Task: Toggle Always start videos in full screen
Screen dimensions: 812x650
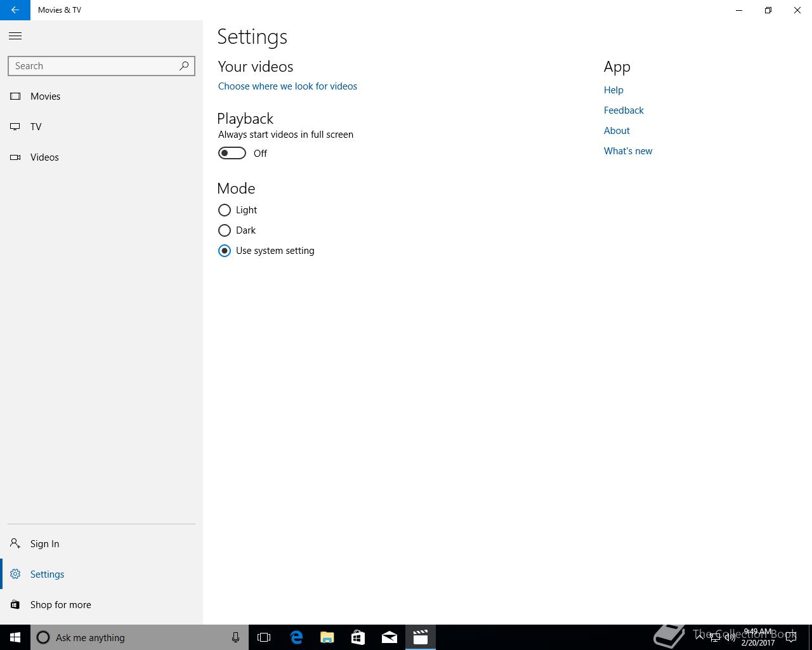Action: click(x=232, y=154)
